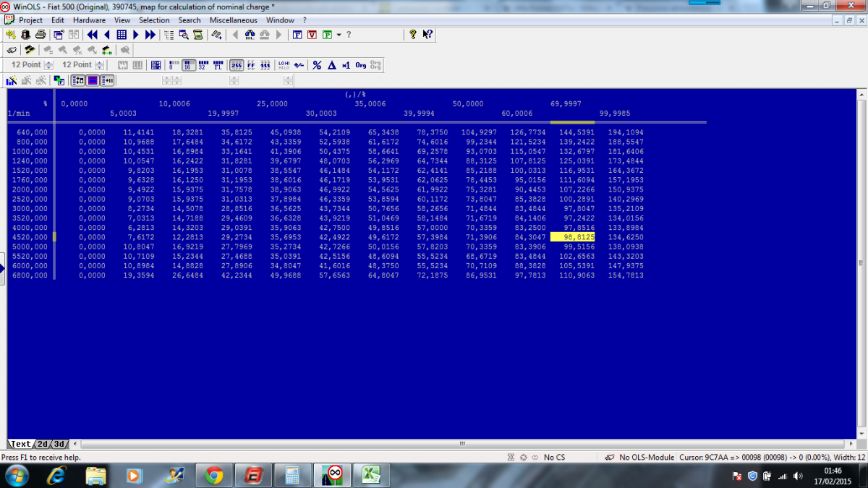Open Google Chrome from the taskbar
This screenshot has width=868, height=488.
pos(213,475)
